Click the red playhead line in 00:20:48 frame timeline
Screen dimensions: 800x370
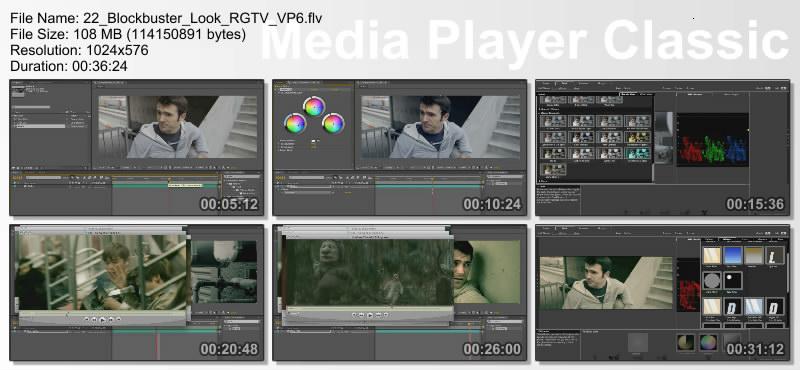tap(158, 347)
